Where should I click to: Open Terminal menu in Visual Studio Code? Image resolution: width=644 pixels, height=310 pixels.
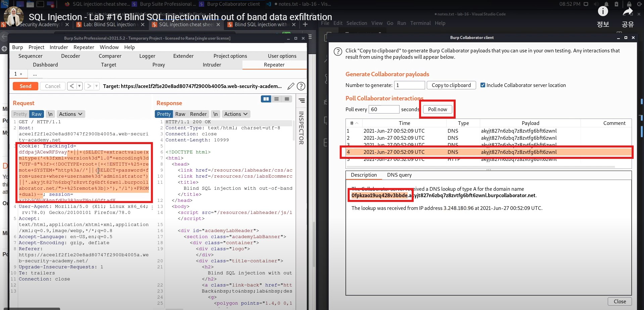(x=420, y=23)
